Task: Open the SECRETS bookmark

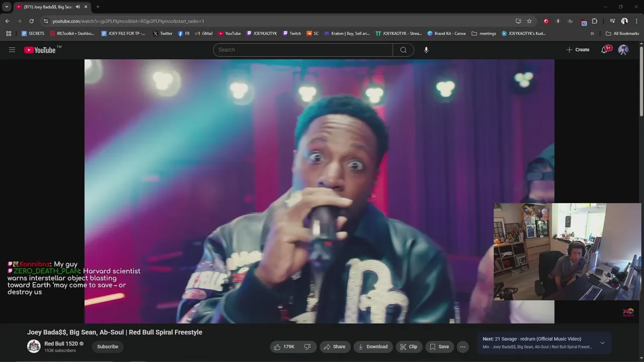Action: 33,34
